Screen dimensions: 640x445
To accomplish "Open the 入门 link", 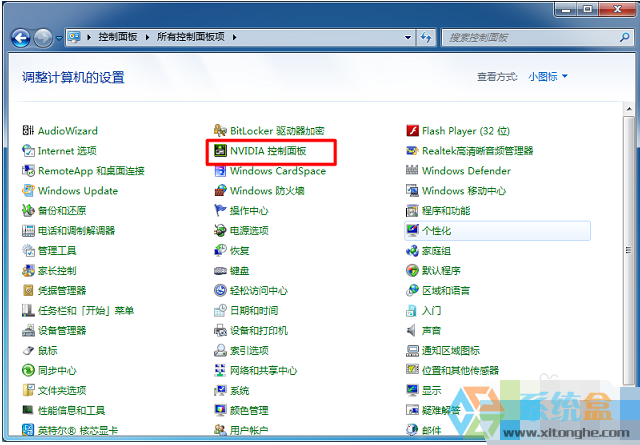I will [x=431, y=311].
